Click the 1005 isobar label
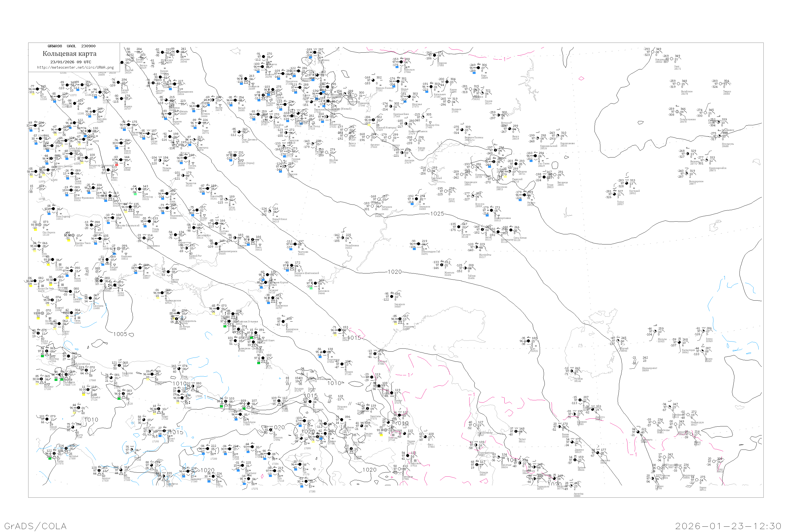The image size is (798, 532). pyautogui.click(x=120, y=334)
